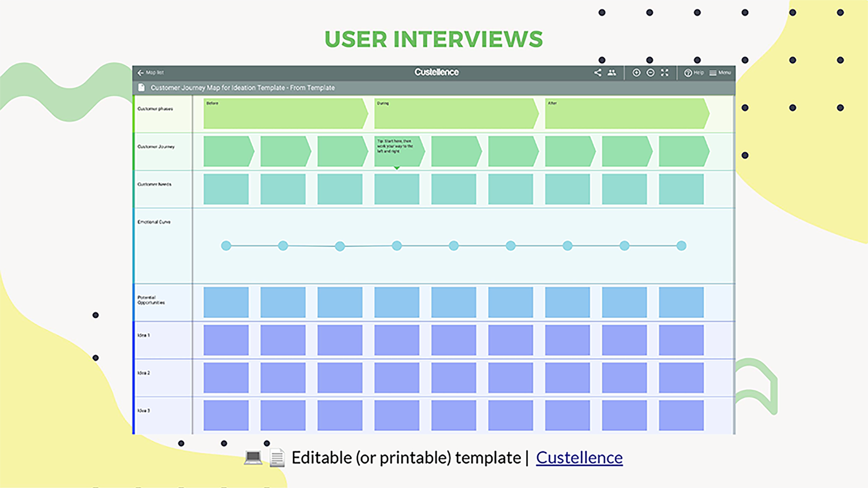Go back to Map list
This screenshot has width=868, height=488.
coord(150,72)
